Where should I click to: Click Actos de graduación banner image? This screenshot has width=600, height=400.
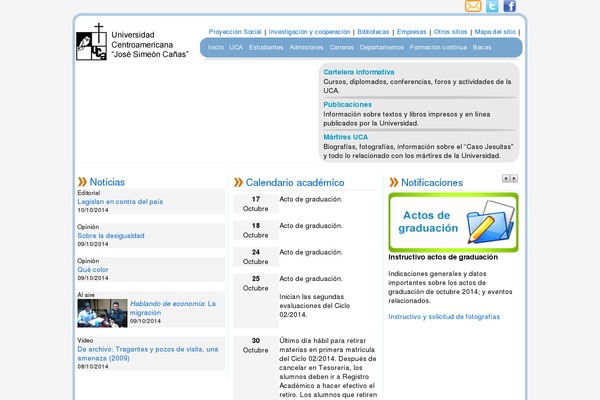453,222
